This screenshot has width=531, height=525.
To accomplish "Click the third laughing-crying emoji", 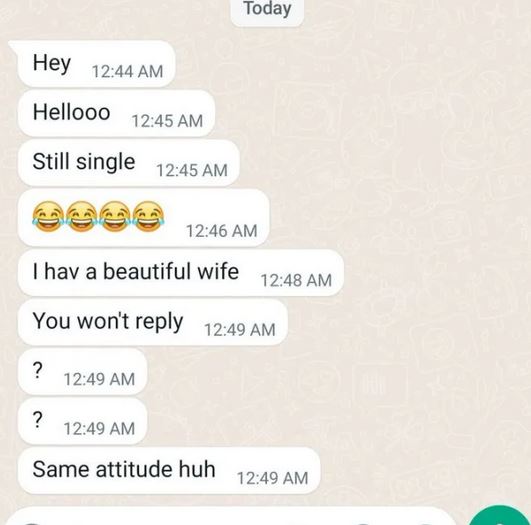I will (x=114, y=217).
